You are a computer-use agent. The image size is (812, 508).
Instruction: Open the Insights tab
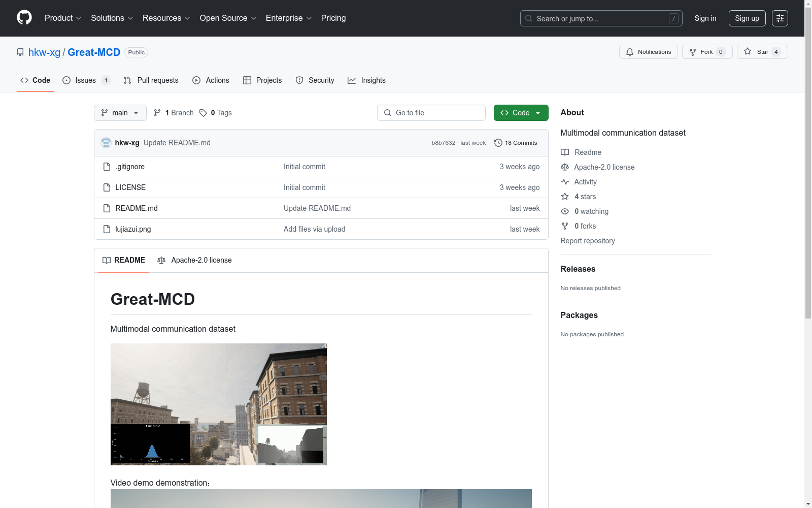point(366,80)
